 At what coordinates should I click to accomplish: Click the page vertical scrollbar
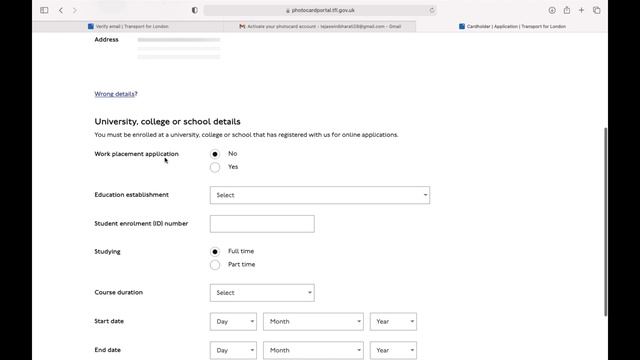(605, 222)
